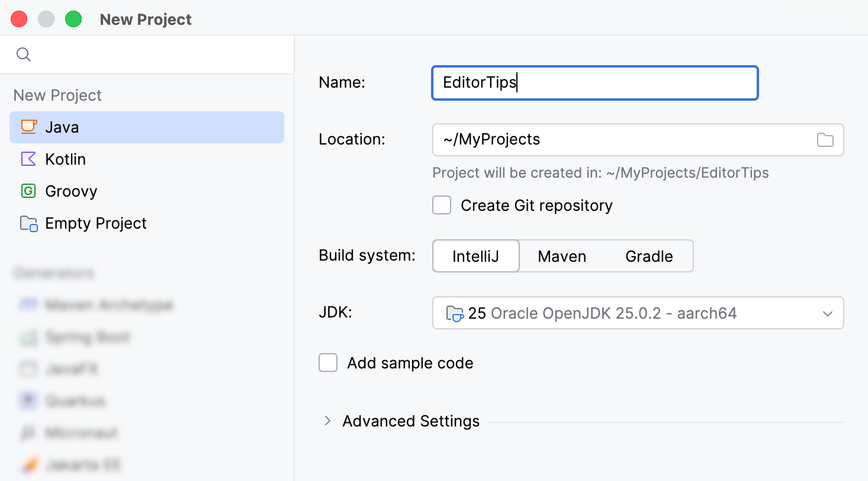Select the Java project type
This screenshot has height=481, width=868.
[147, 127]
